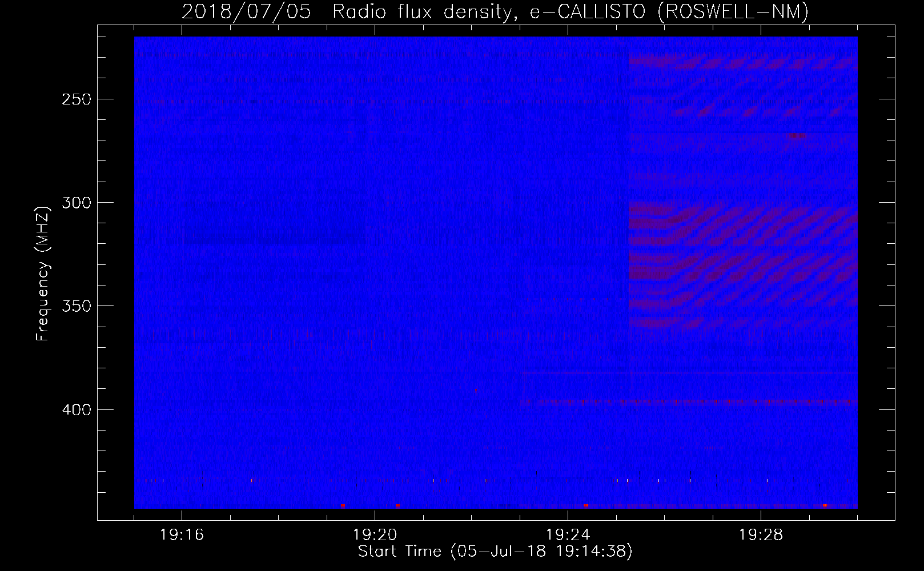Viewport: 924px width, 571px height.
Task: Select the 350 frequency axis label
Action: click(x=77, y=306)
